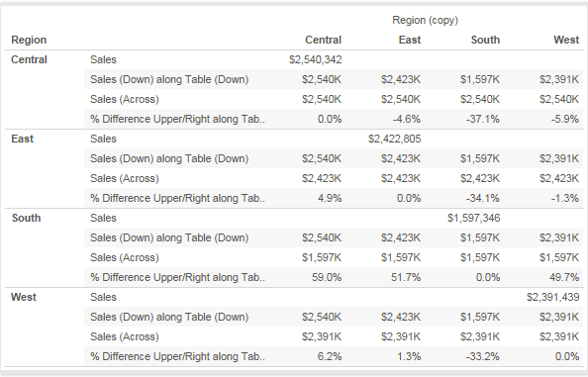
Task: Select the West column header
Action: tap(566, 40)
